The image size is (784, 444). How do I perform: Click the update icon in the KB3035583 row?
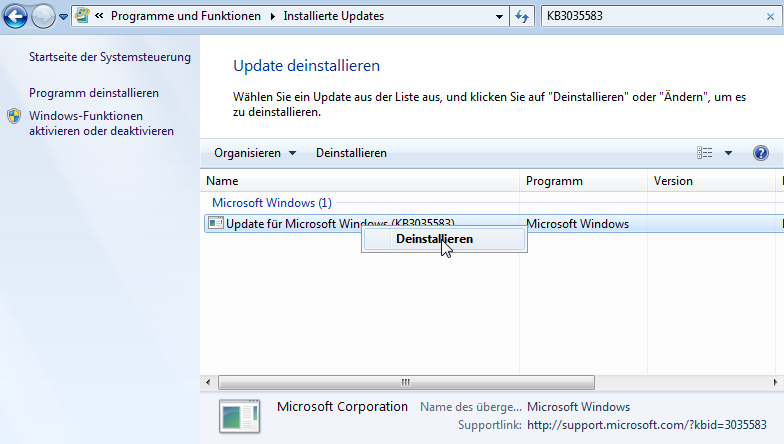point(216,223)
